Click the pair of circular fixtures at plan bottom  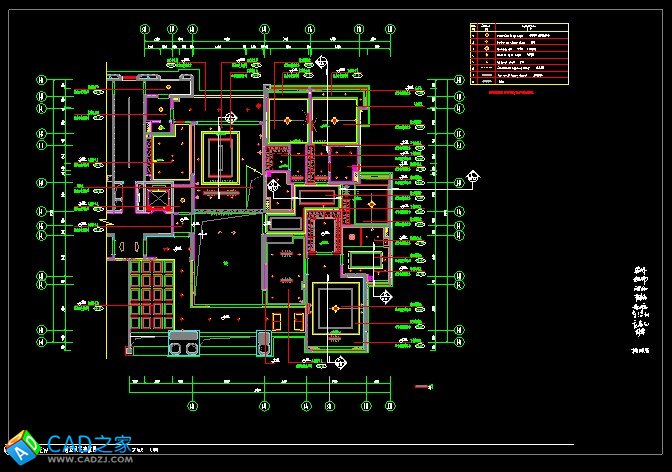(x=184, y=348)
